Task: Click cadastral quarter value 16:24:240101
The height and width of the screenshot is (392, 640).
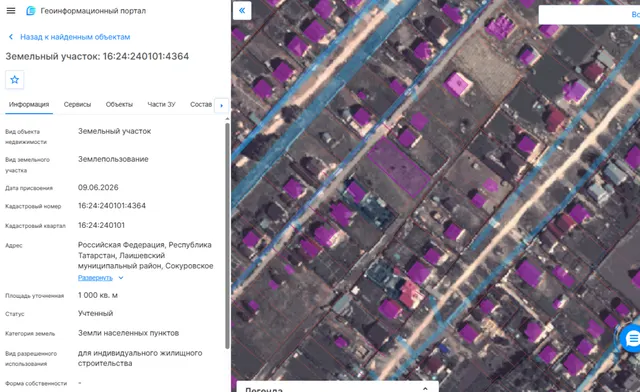Action: tap(101, 225)
